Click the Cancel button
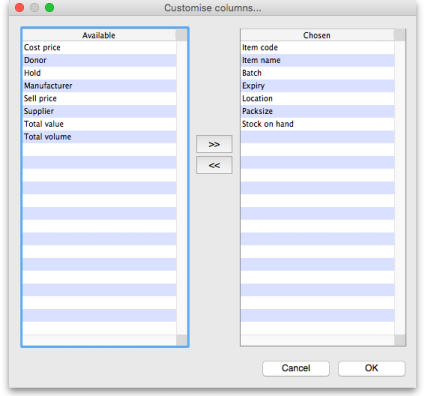Screen dimensions: 425x396 point(296,368)
